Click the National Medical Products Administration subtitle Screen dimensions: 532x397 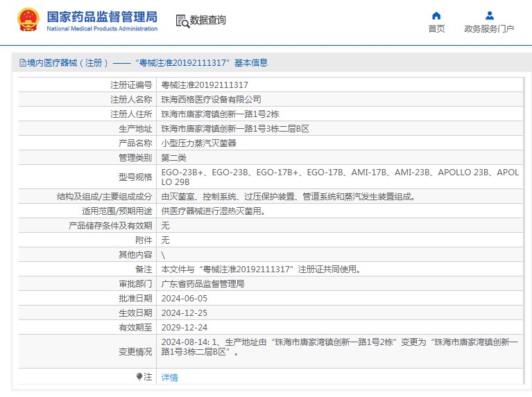click(102, 29)
